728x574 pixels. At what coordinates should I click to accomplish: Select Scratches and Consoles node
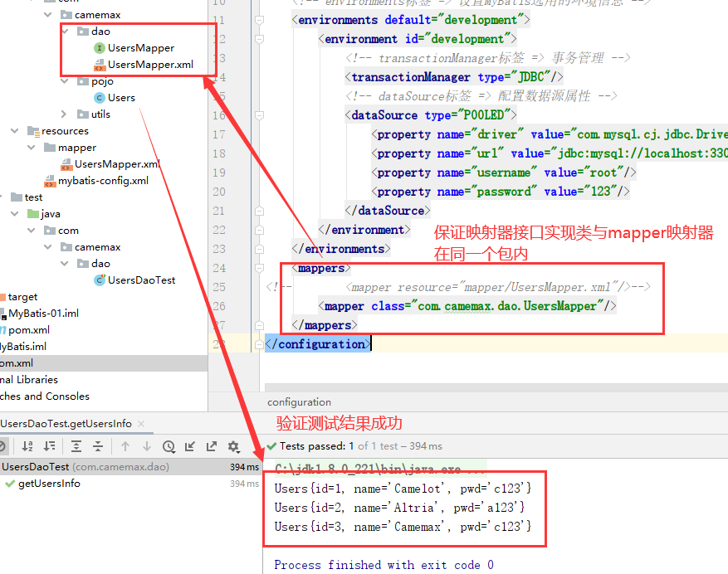click(x=45, y=396)
